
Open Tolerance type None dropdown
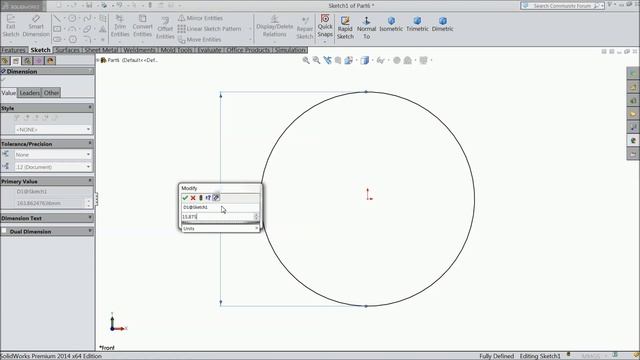[x=53, y=155]
